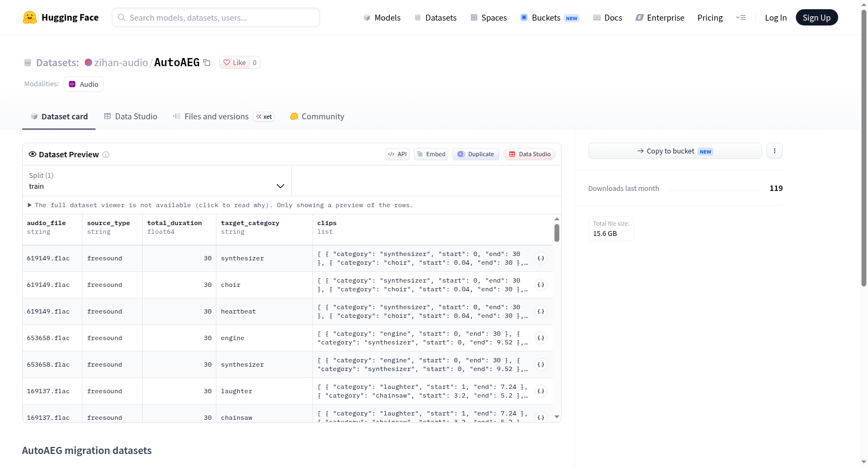Open Docs in the top navigation
Viewport: 868px width, 467px height.
(608, 17)
